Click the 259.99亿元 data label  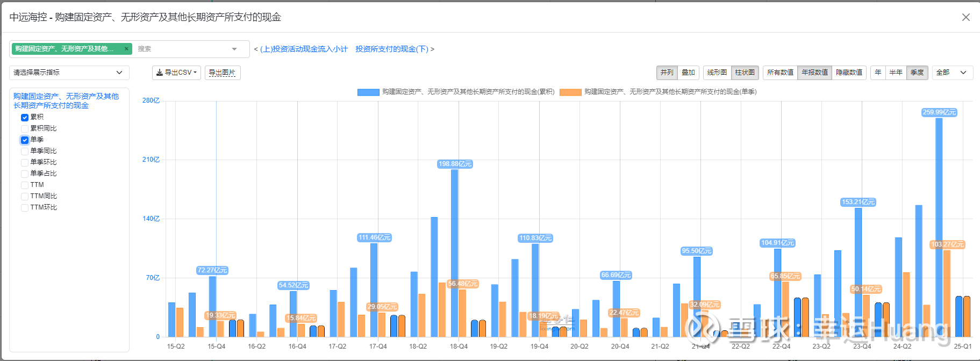(x=939, y=112)
